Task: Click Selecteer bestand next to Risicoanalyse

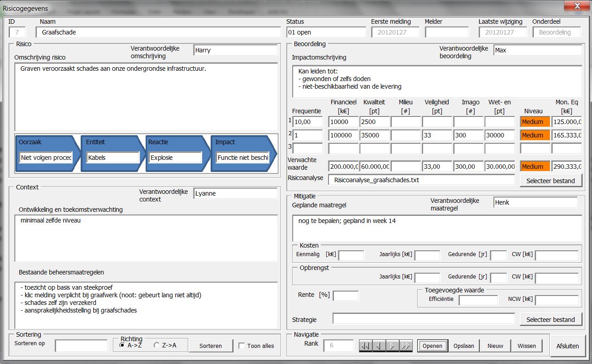Action: (551, 180)
